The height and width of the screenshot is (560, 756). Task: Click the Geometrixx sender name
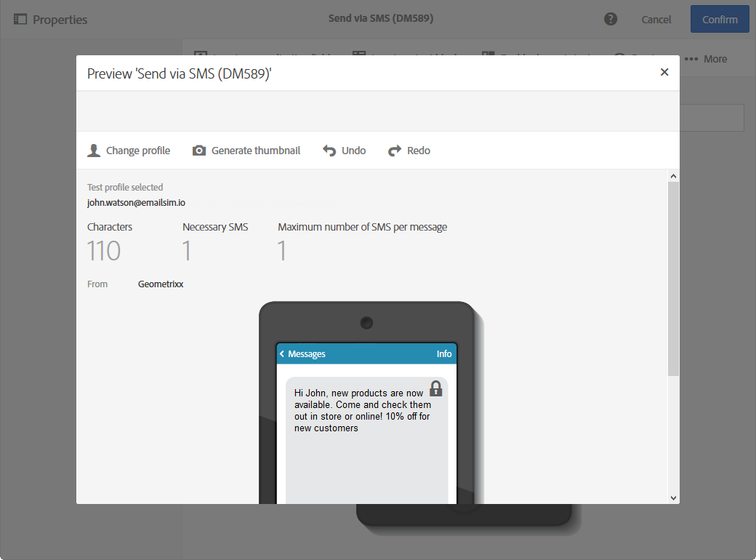161,284
